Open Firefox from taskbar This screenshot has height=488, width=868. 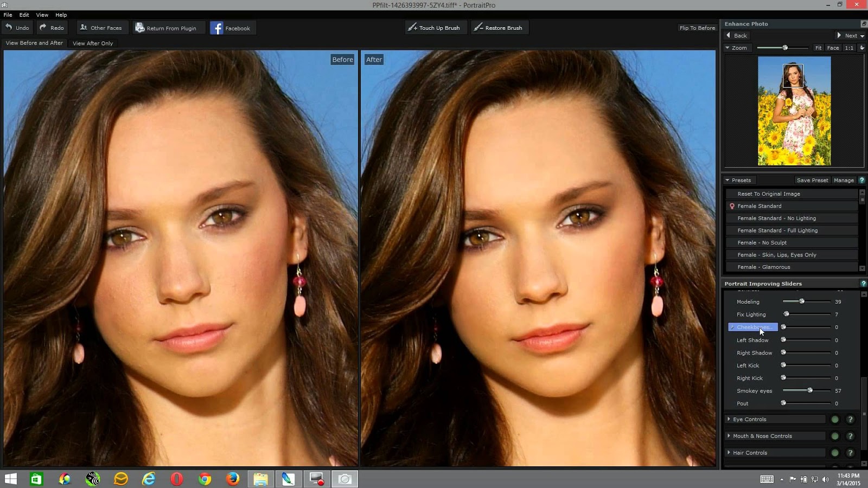coord(233,479)
